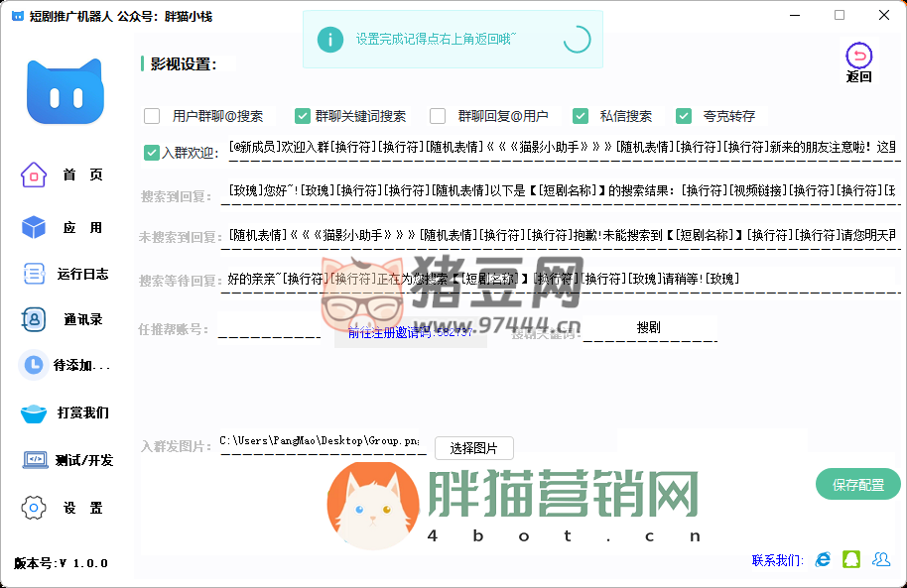Image resolution: width=907 pixels, height=588 pixels.
Task: Uncheck the 夸克转存 checkbox
Action: tap(684, 116)
